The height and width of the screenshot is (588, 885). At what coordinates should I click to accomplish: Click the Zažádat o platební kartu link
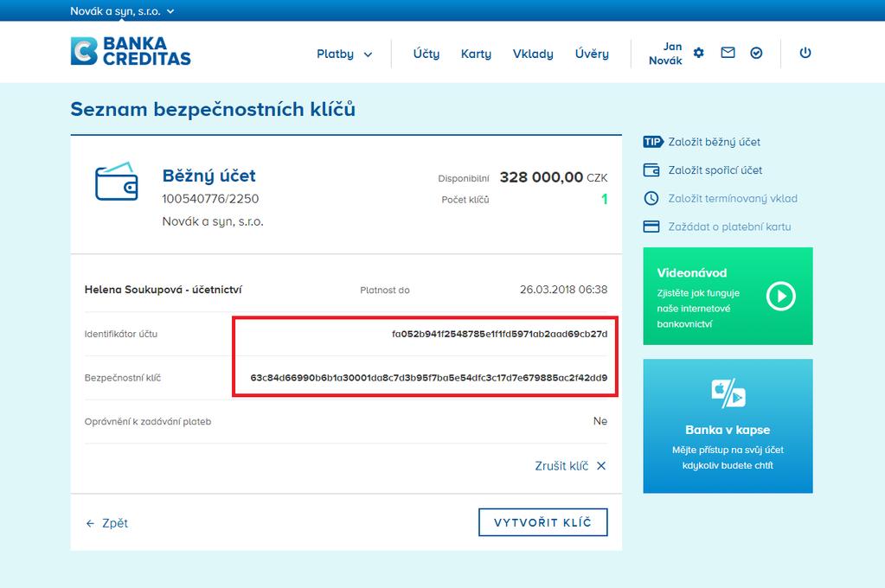[x=729, y=227]
